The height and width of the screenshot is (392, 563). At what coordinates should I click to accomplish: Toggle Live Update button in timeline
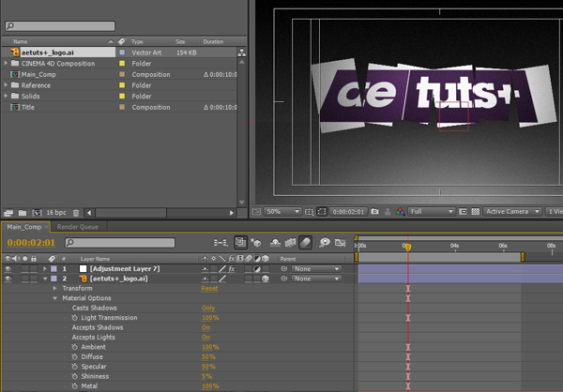[x=240, y=242]
